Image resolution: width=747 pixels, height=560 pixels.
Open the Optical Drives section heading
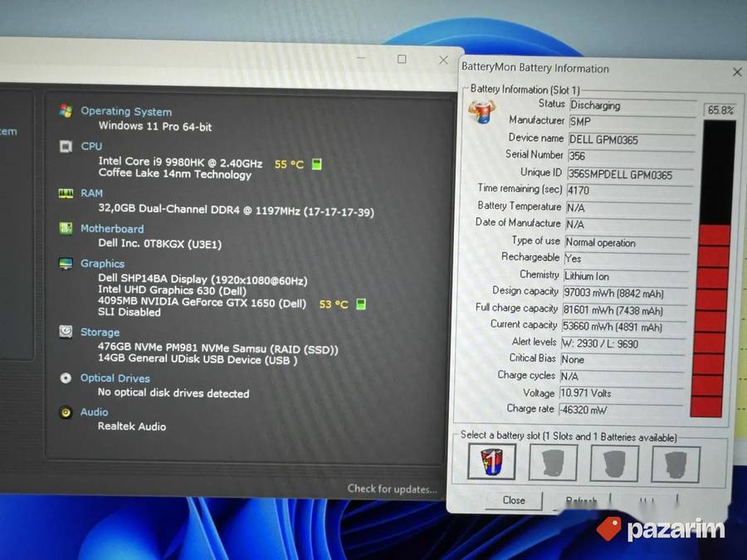point(115,378)
